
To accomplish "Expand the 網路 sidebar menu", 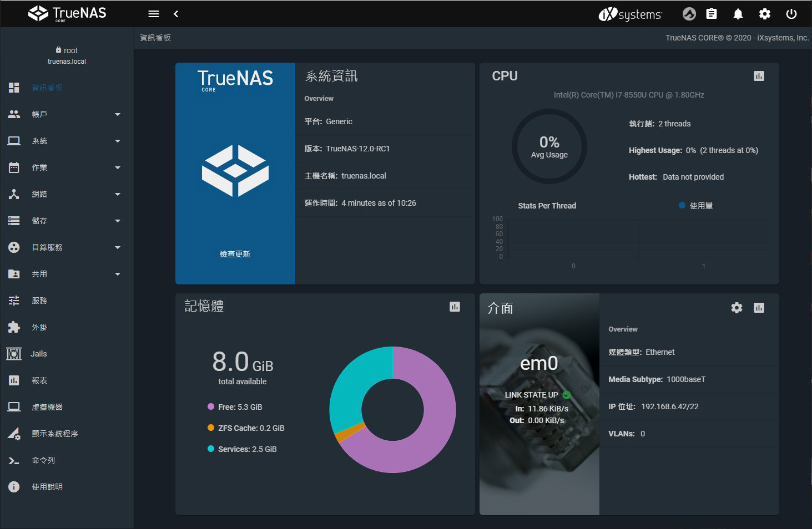I will click(x=67, y=194).
